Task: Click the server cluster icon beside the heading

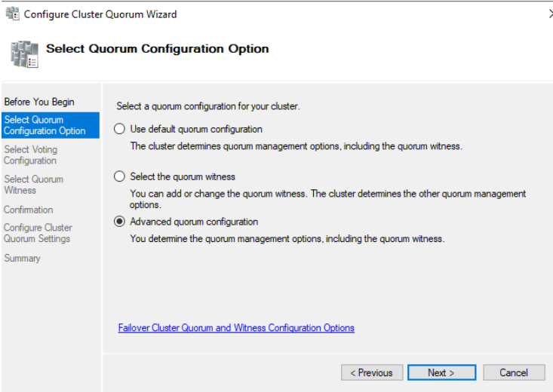Action: click(23, 54)
